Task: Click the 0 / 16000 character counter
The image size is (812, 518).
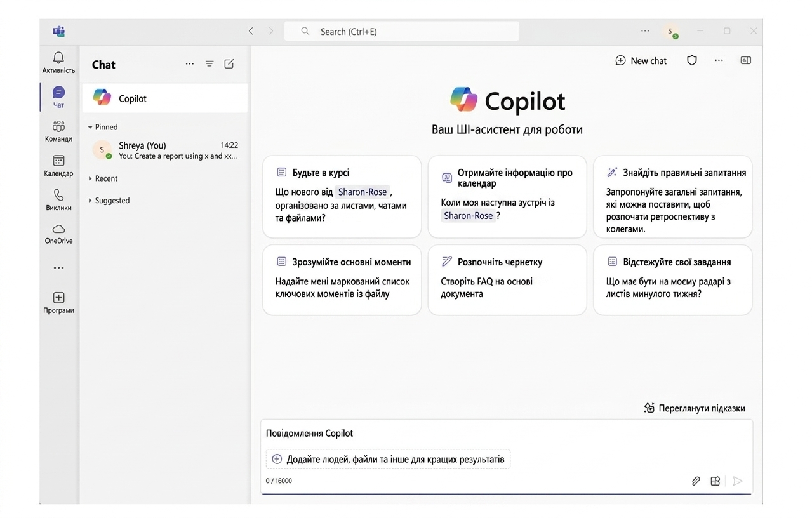Action: (x=279, y=481)
